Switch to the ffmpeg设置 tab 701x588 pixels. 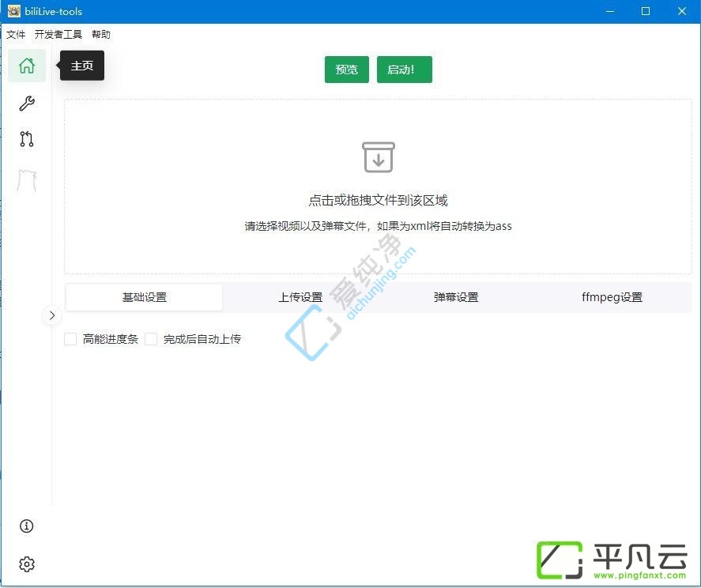612,297
